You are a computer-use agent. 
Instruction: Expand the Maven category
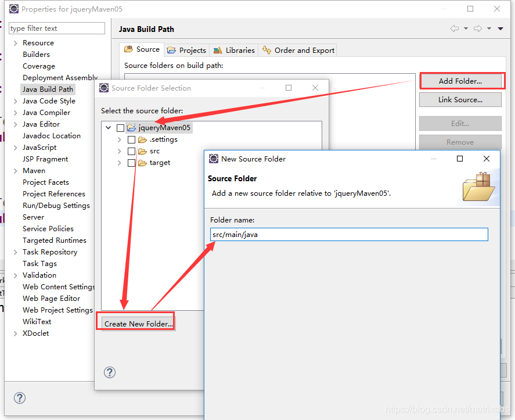point(15,171)
